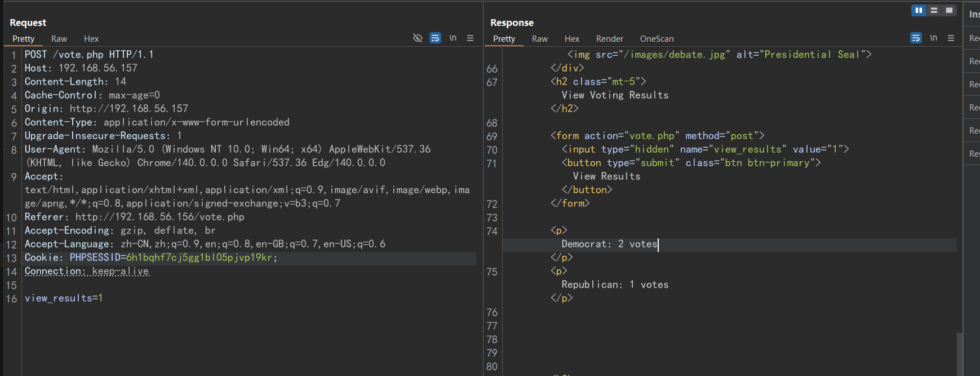Open the Raw tab in Request
The width and height of the screenshot is (980, 376).
click(x=59, y=39)
